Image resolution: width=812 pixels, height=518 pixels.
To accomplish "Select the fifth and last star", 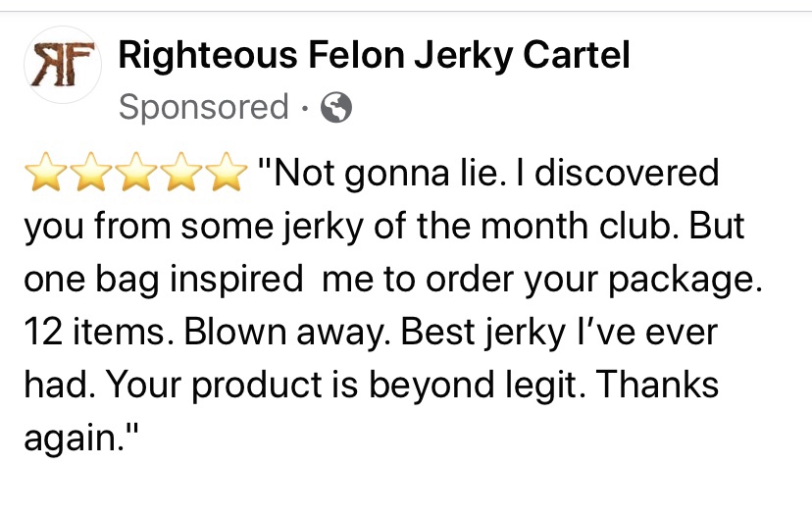I will pyautogui.click(x=227, y=175).
